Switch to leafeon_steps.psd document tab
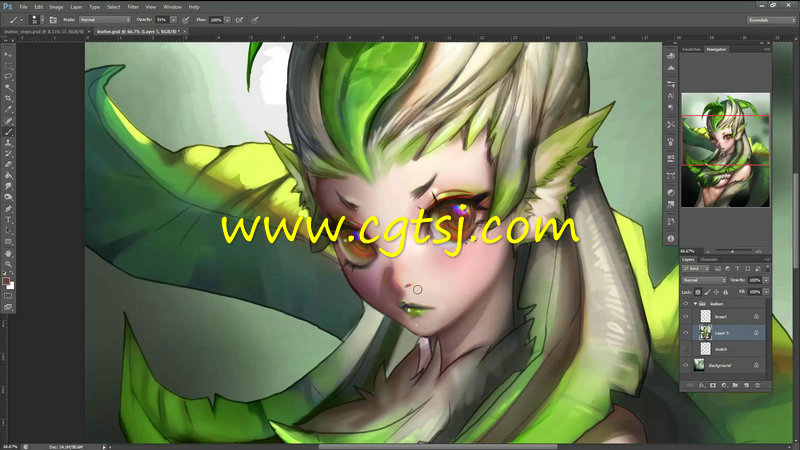 [43, 32]
